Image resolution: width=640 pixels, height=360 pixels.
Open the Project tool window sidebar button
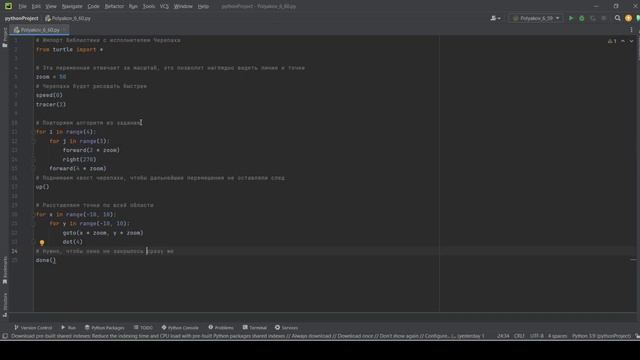coord(4,38)
